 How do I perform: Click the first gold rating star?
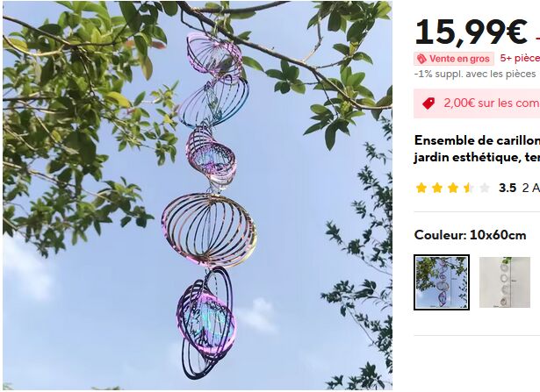point(421,188)
